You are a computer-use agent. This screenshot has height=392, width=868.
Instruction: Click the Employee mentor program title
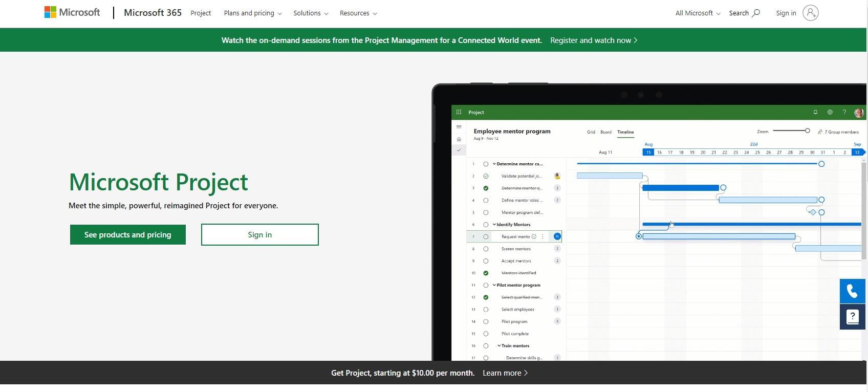(x=512, y=132)
